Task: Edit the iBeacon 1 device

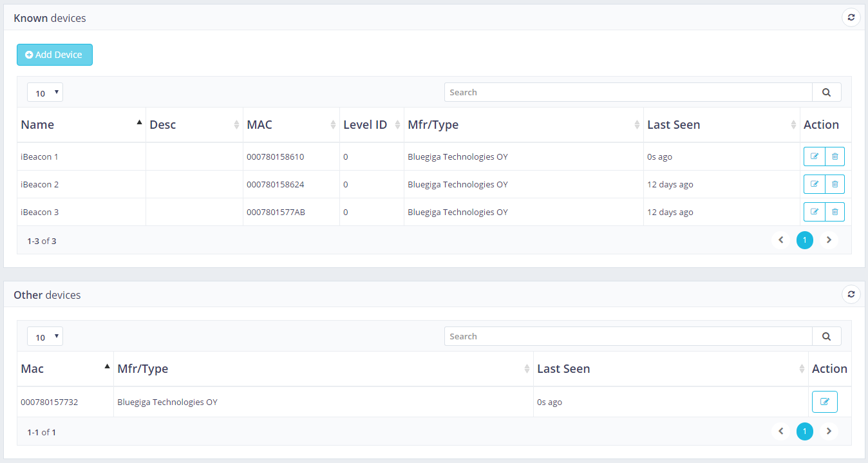Action: (814, 156)
